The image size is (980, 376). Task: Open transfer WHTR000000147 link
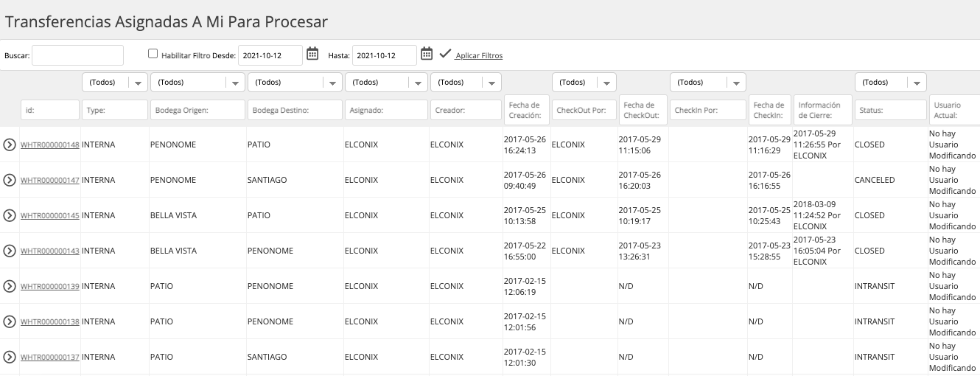[x=50, y=181]
